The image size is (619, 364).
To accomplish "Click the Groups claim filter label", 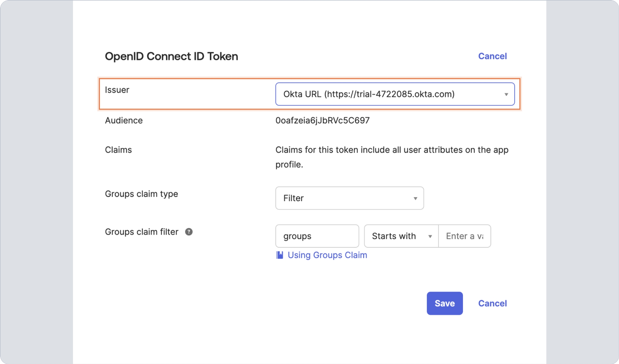I will [141, 232].
